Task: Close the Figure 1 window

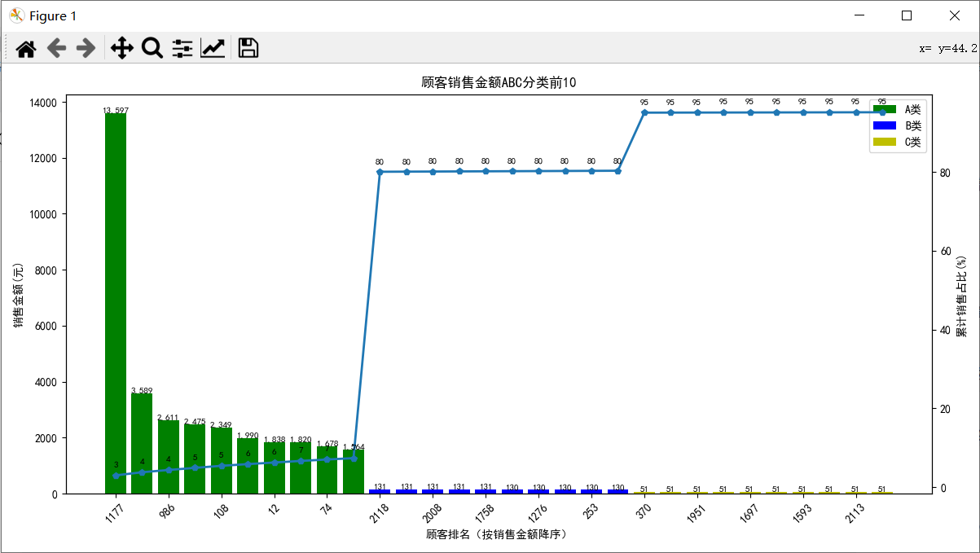Action: point(955,15)
